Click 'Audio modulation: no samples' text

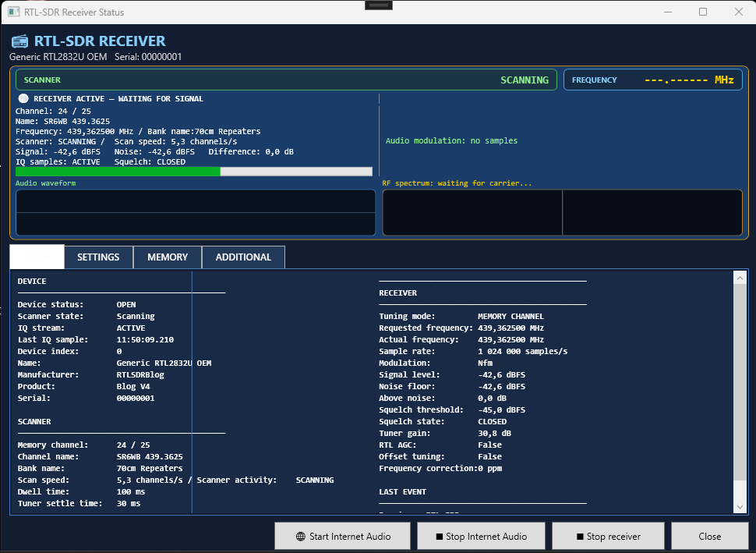pyautogui.click(x=451, y=141)
